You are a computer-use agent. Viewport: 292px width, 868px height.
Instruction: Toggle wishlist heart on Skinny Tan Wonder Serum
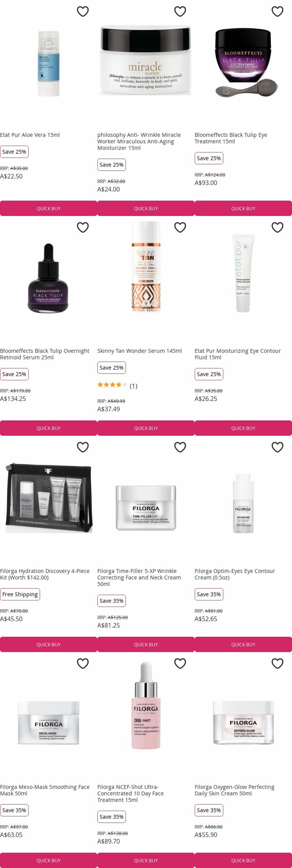click(180, 227)
